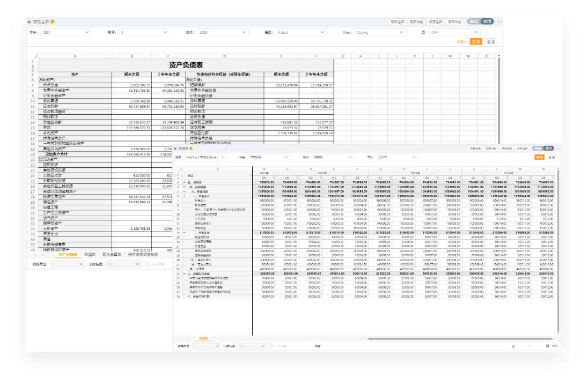The height and width of the screenshot is (386, 588).
Task: Open the 版本 dropdown in the 利润表 window
Action: [x=332, y=158]
